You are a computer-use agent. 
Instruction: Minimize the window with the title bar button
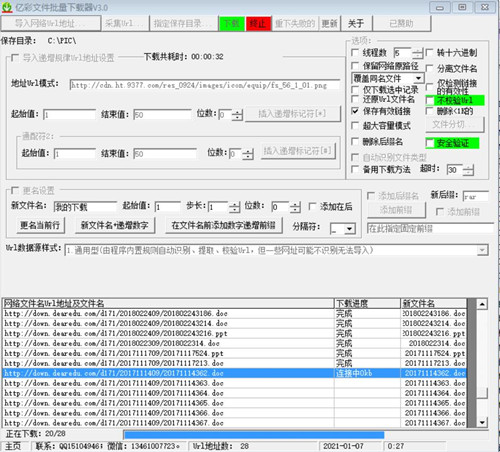(440, 7)
